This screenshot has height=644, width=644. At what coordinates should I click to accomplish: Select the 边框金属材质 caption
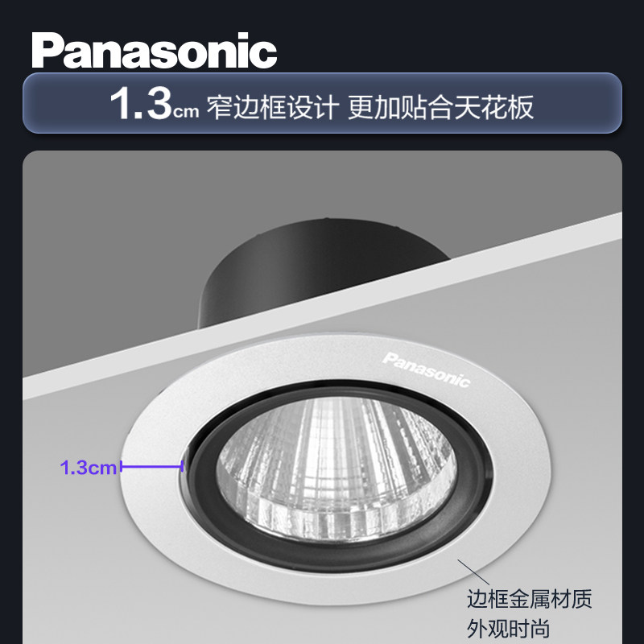pos(529,599)
